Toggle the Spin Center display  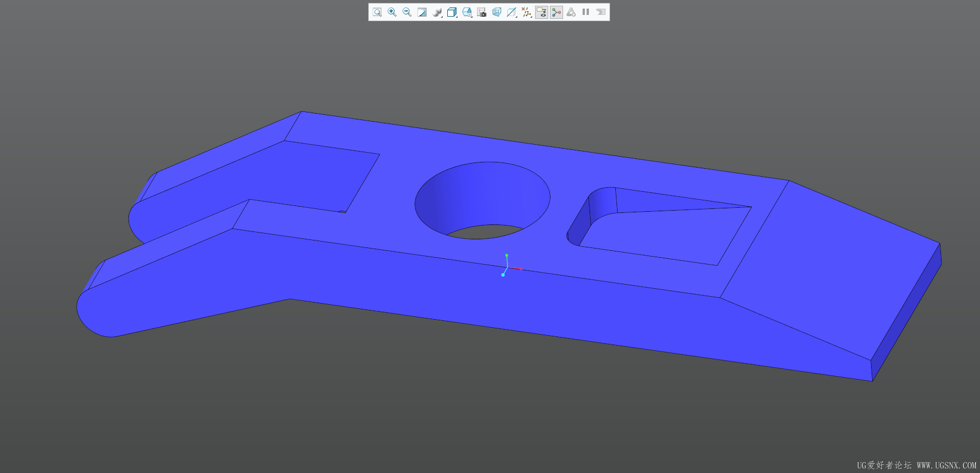click(556, 12)
